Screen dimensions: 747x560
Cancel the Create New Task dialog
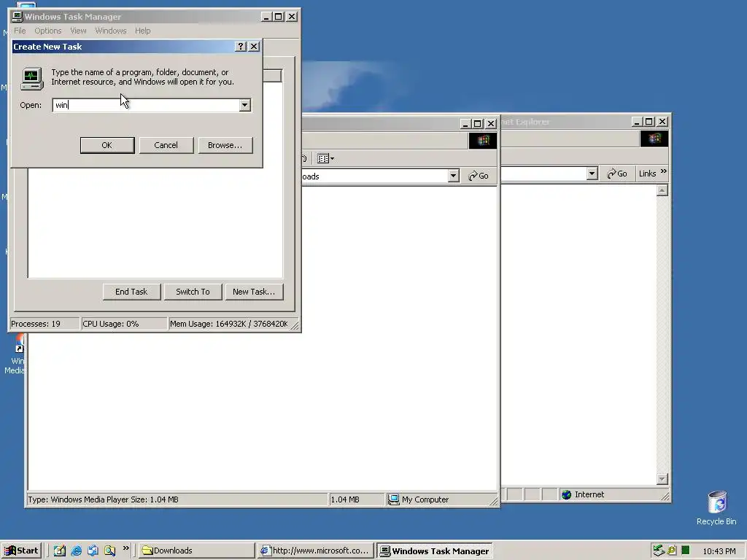coord(166,145)
